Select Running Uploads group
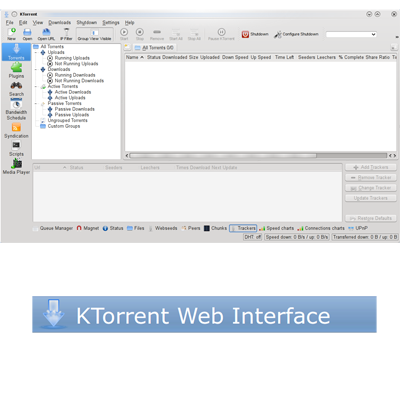 coord(68,58)
